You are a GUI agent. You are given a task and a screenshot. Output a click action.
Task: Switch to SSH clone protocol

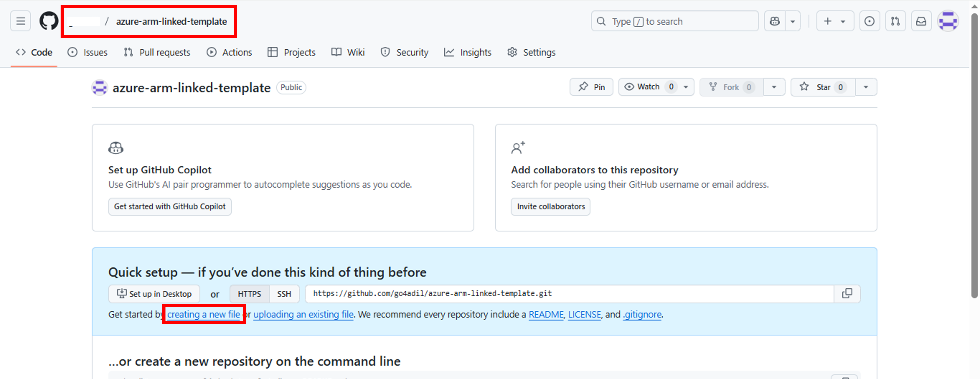(x=284, y=293)
